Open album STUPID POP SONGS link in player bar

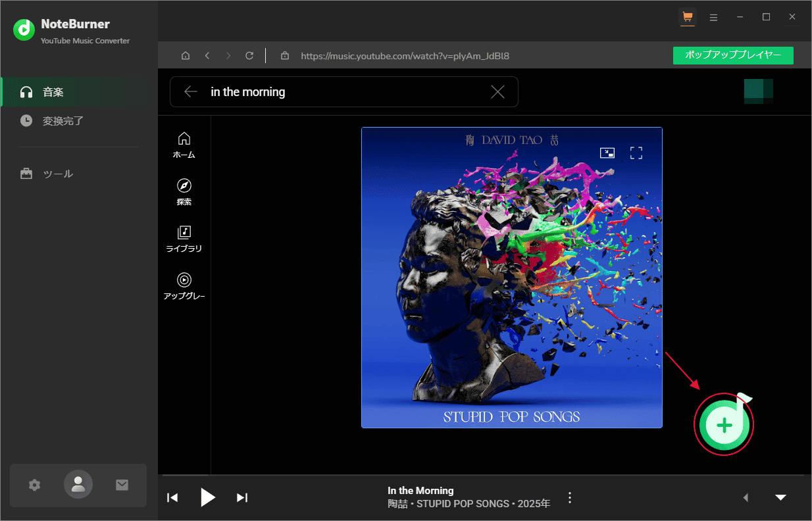tap(463, 504)
